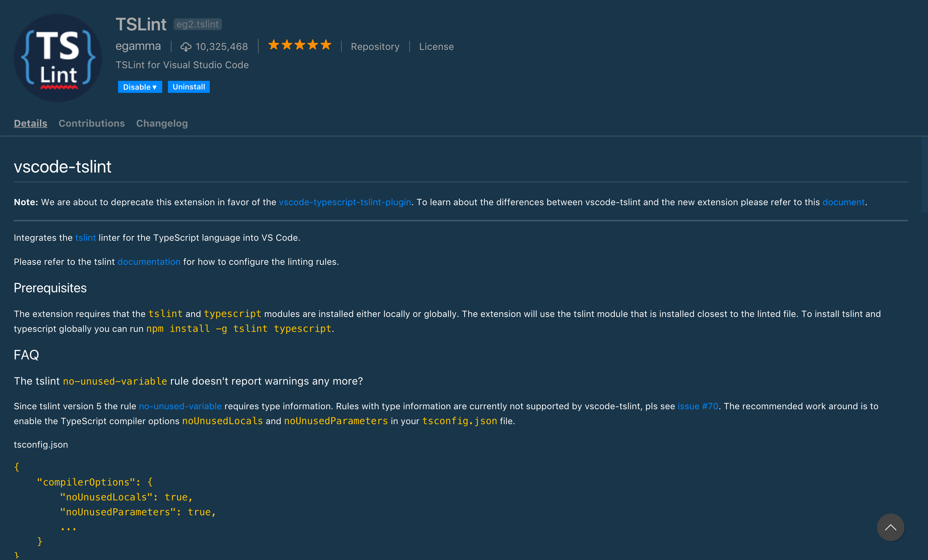This screenshot has height=560, width=928.
Task: Click the five-star rating
Action: (x=300, y=45)
